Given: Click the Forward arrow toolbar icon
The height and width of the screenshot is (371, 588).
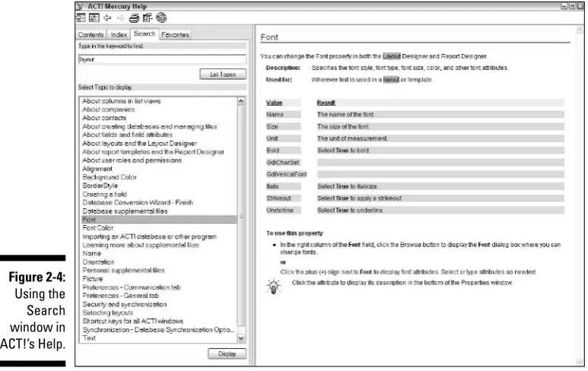Looking at the screenshot, I should pos(120,17).
